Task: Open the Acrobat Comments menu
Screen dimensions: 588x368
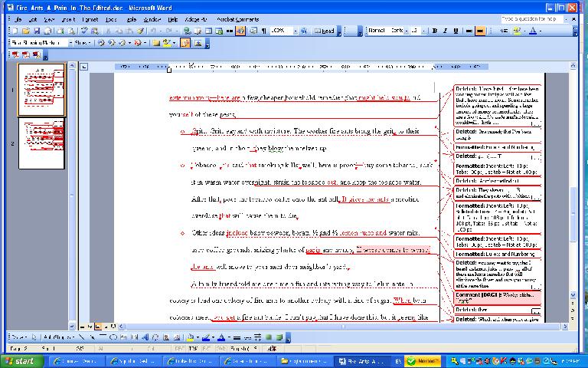Action: [238, 19]
